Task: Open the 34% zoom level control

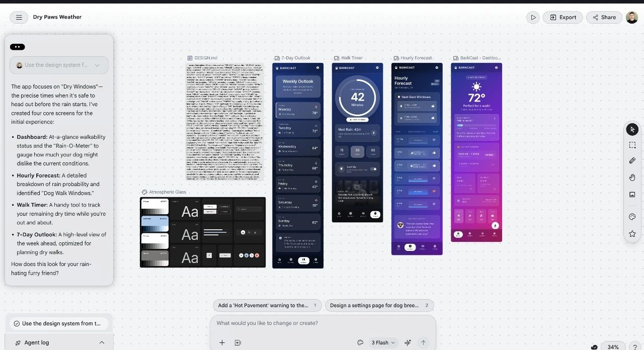Action: [613, 347]
